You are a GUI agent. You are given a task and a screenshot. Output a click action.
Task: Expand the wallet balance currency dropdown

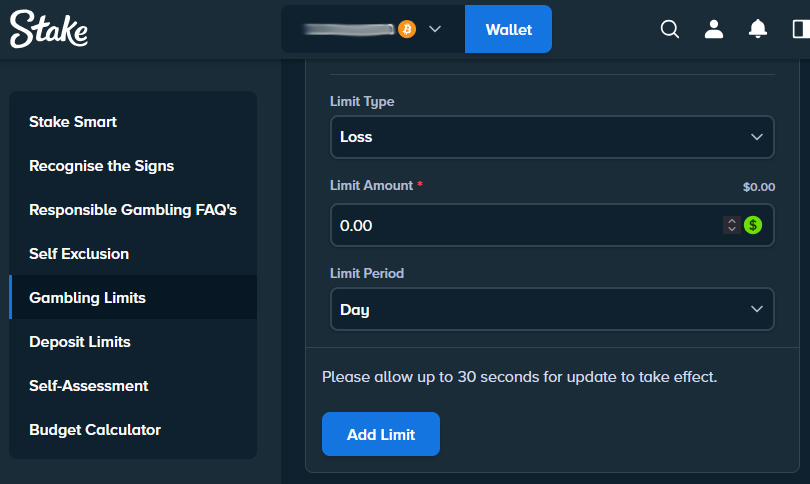(435, 29)
